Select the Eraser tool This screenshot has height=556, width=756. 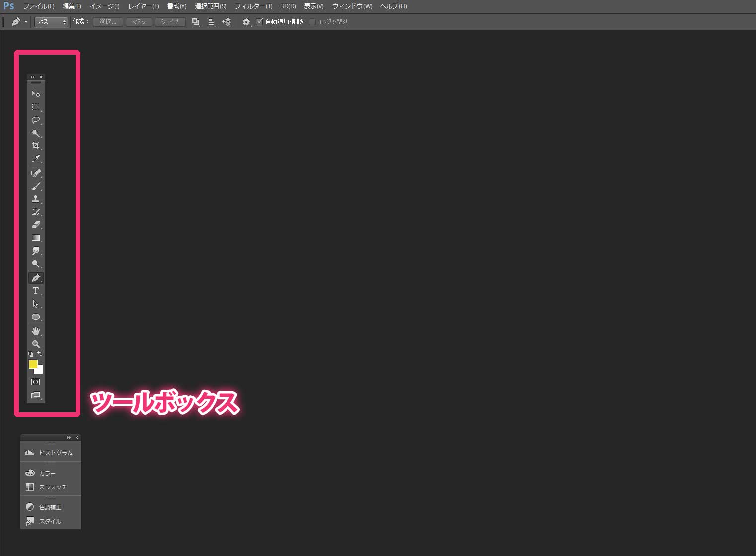point(36,225)
